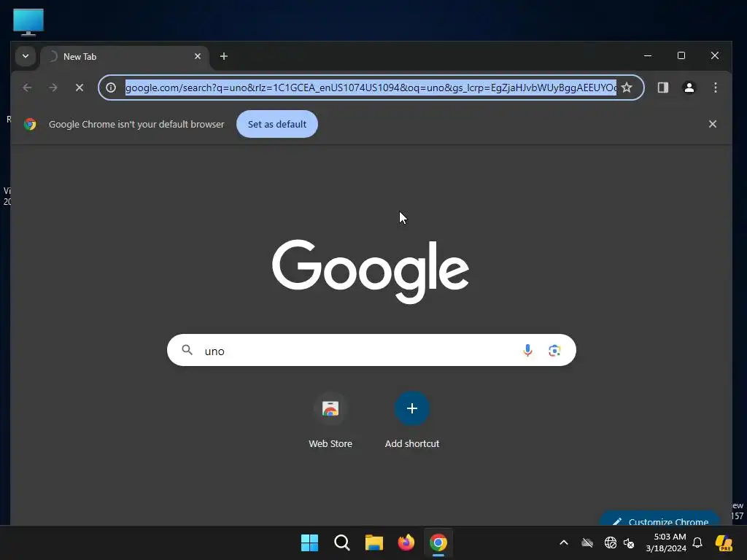
Task: Open File Explorer from taskbar
Action: coord(374,542)
